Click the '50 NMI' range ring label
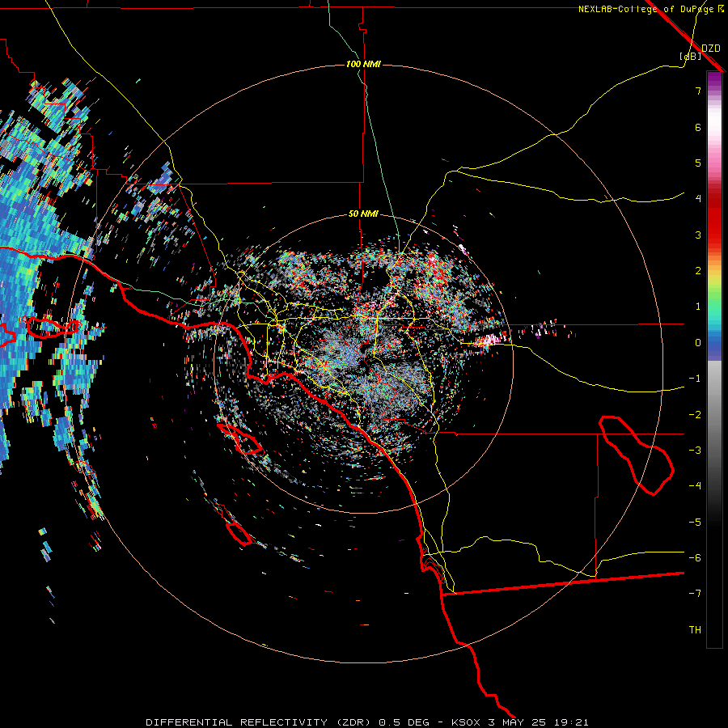The width and height of the screenshot is (728, 728). point(363,214)
